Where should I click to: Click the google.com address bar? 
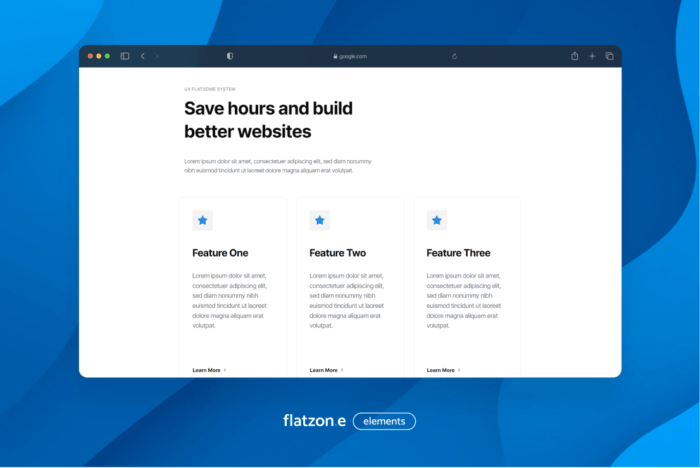click(x=350, y=56)
